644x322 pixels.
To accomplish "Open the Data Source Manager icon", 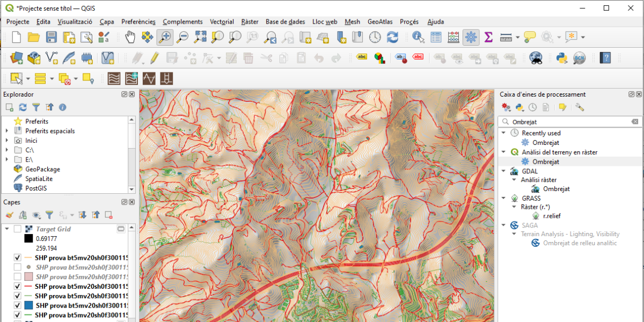I will pyautogui.click(x=17, y=57).
